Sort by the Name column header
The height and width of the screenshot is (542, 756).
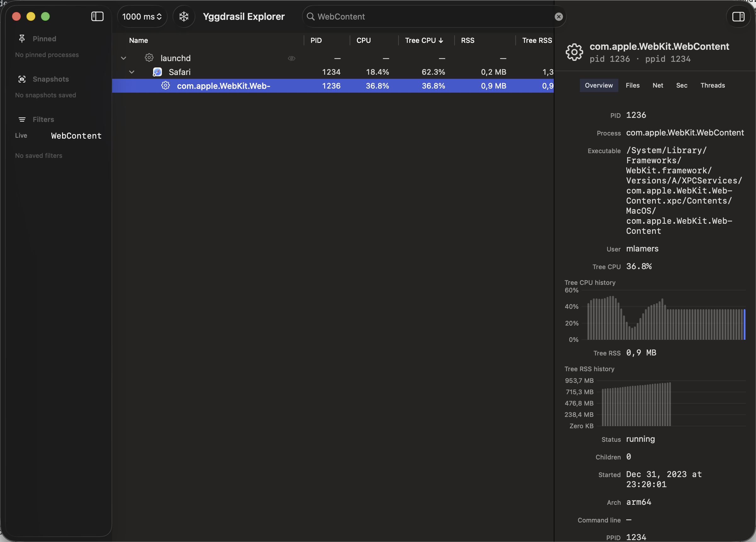[138, 40]
